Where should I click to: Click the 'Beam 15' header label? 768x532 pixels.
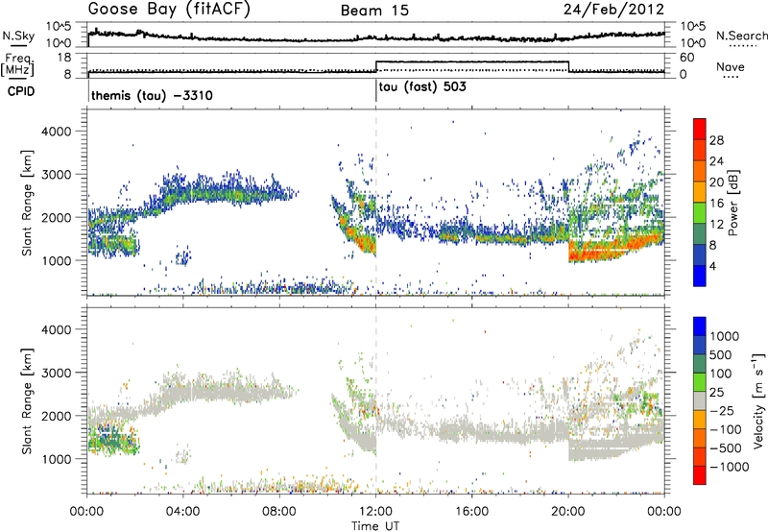[374, 11]
